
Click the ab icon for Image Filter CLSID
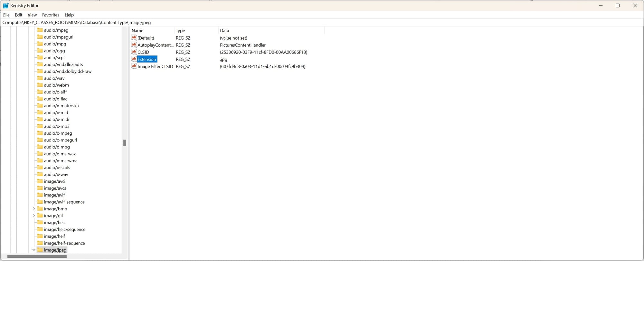coord(134,66)
